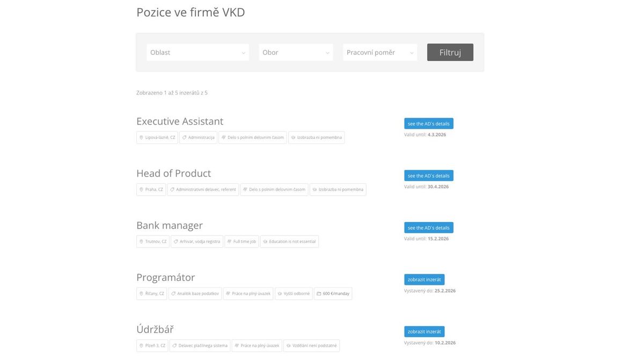The height and width of the screenshot is (362, 644).
Task: Click location pin icon beside Lipová-lázně
Action: coord(141,137)
